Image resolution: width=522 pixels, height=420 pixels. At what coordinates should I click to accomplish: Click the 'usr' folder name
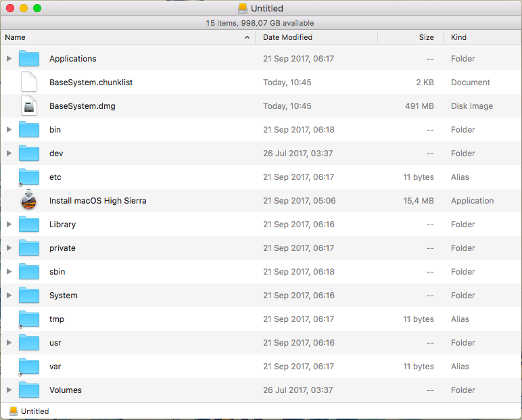click(x=55, y=343)
